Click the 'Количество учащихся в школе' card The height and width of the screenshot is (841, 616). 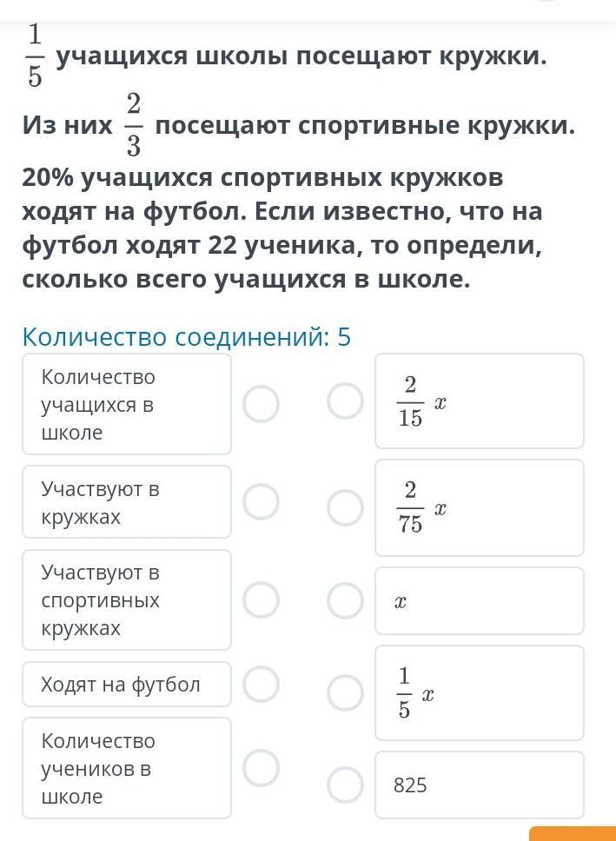click(x=127, y=404)
